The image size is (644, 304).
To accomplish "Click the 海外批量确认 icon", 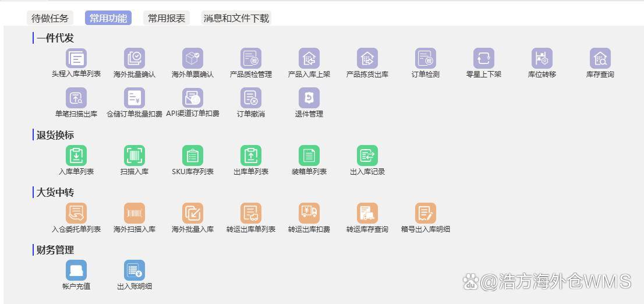I will tap(135, 58).
